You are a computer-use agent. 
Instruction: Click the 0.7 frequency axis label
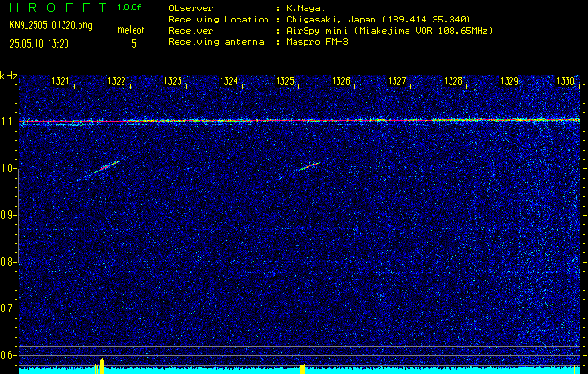pyautogui.click(x=7, y=309)
